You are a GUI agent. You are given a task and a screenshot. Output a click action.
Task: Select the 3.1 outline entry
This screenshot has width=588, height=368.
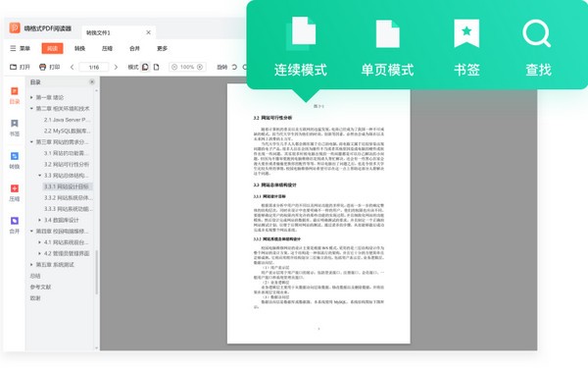(x=67, y=153)
